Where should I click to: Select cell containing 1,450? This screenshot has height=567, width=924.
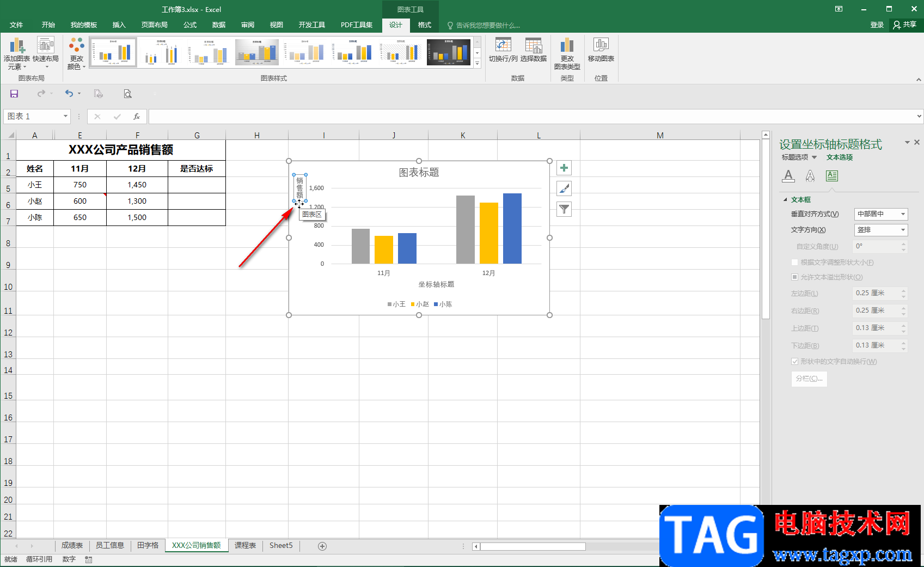click(137, 185)
